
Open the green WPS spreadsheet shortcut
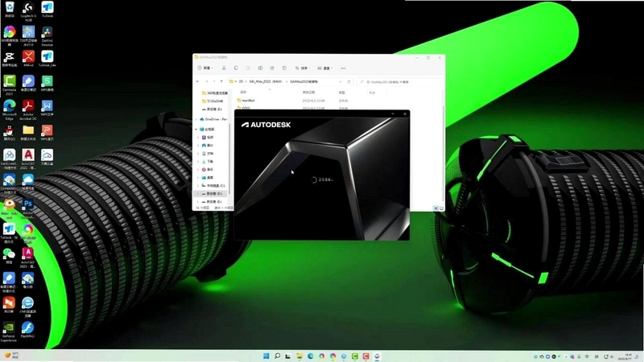point(47,83)
